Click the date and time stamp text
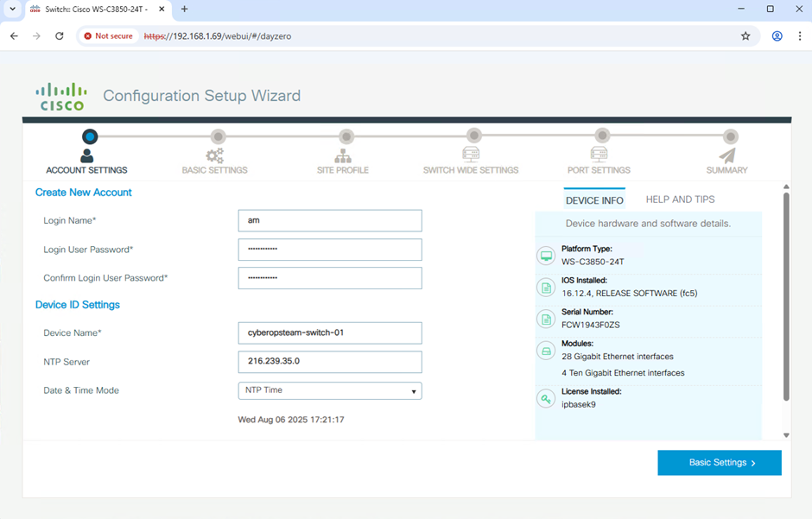 coord(291,420)
